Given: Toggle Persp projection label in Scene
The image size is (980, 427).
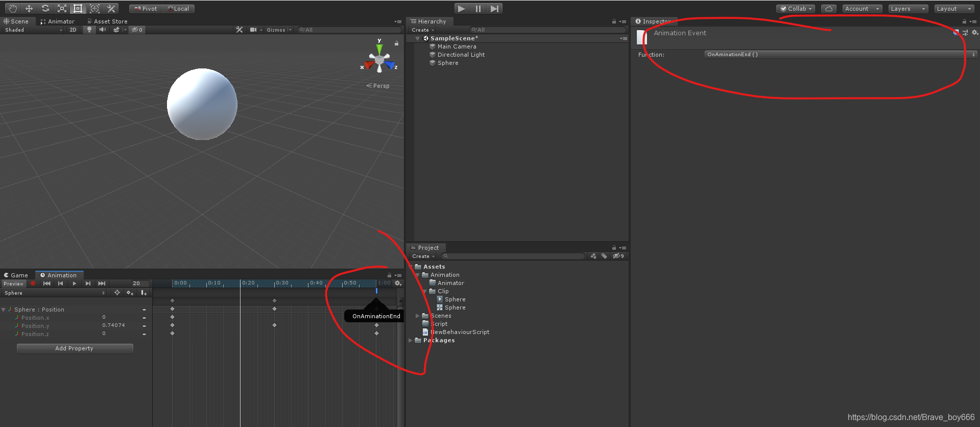Looking at the screenshot, I should pyautogui.click(x=378, y=86).
